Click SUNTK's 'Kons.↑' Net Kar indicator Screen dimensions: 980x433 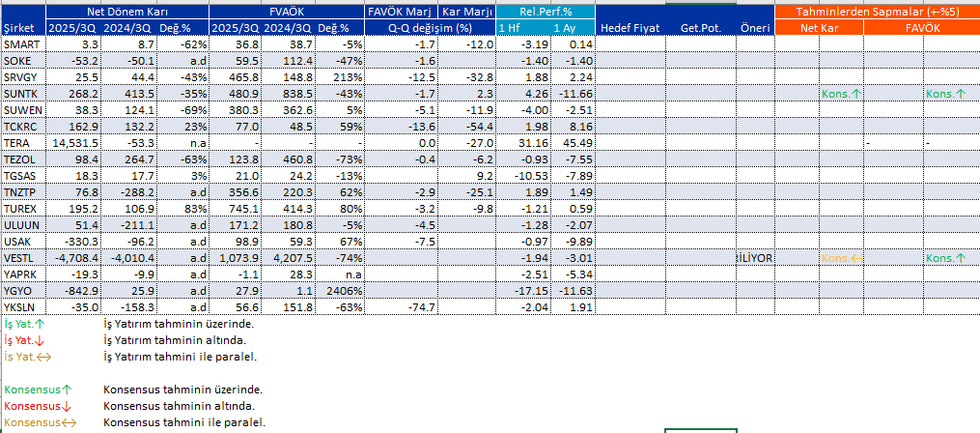[841, 94]
